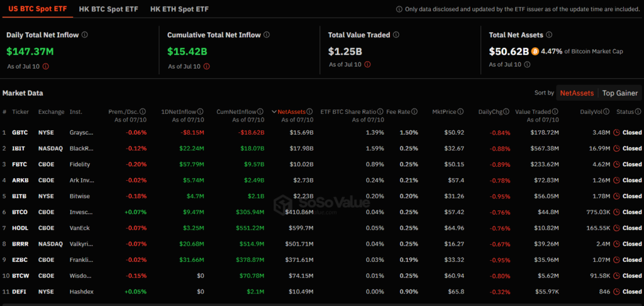The image size is (644, 306).
Task: Click the Fee Rate column info icon
Action: coord(415,111)
